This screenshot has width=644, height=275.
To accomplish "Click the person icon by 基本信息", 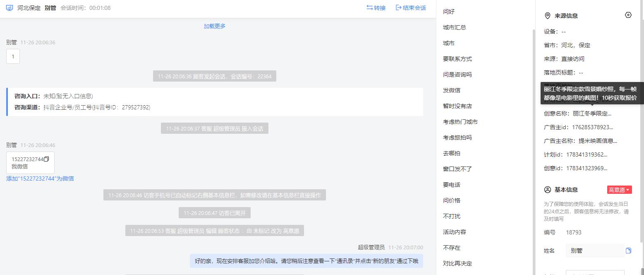I will (548, 190).
